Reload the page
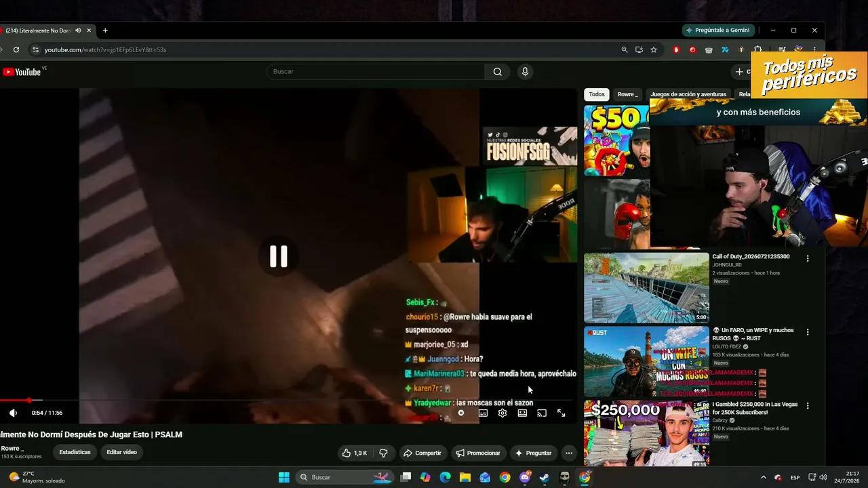Image resolution: width=868 pixels, height=488 pixels. click(x=16, y=49)
